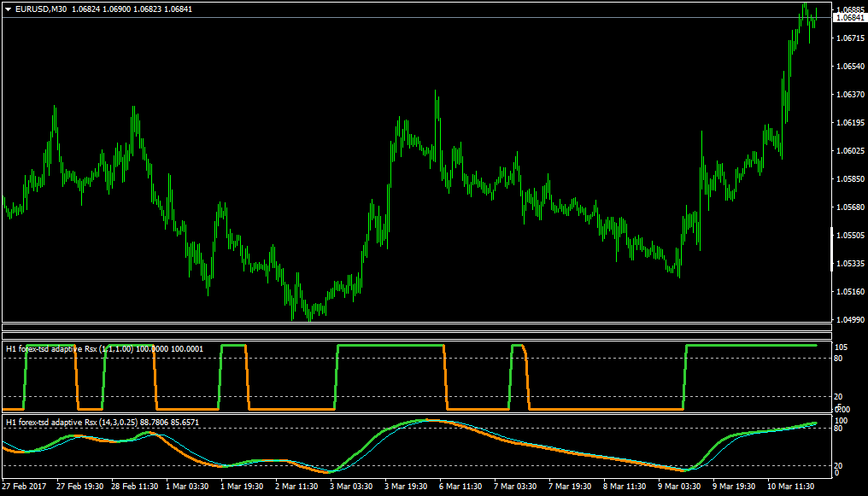Click the 6 Mar 11:30 time label
This screenshot has height=496, width=868.
pos(460,487)
